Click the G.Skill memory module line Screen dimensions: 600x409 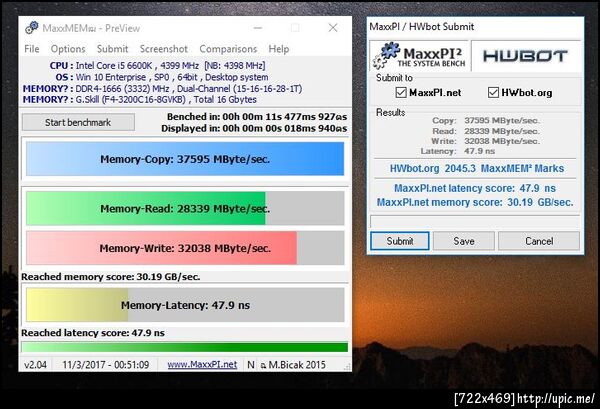point(140,99)
